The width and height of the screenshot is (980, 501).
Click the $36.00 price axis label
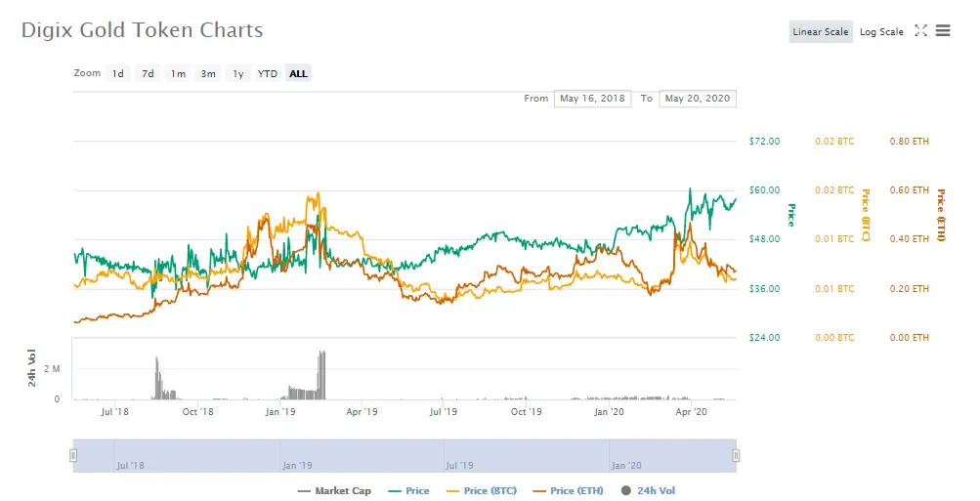pos(764,289)
